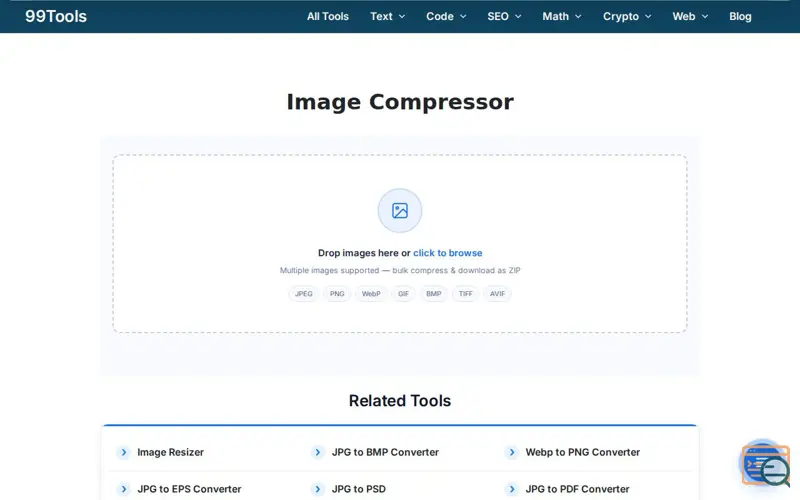Screen dimensions: 800x500
Task: Click the JPEG format badge
Action: [x=304, y=294]
